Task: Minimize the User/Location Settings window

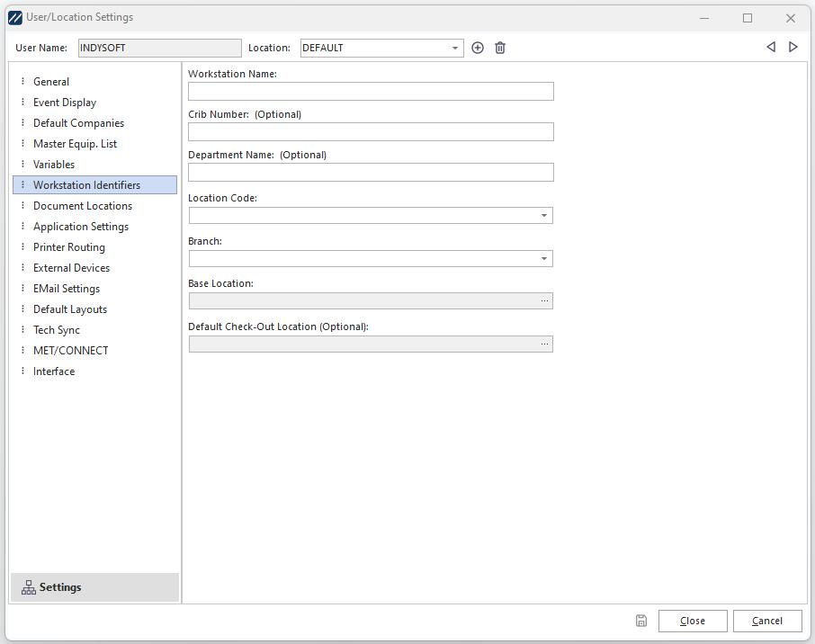Action: 704,18
